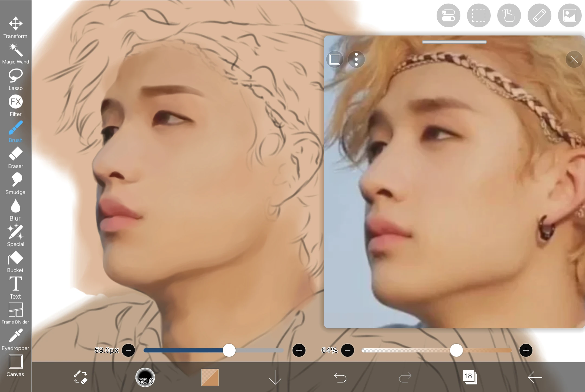585x392 pixels.
Task: Switch to the Lasso tool
Action: [15, 79]
